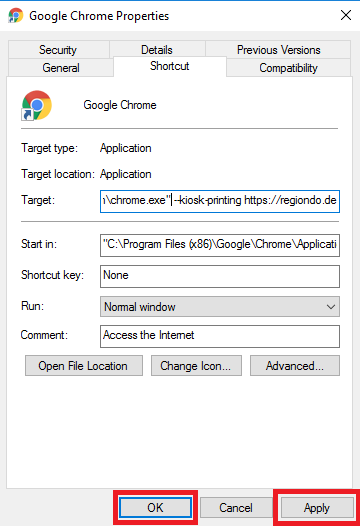Viewport: 360px width, 526px height.
Task: Switch to the Security tab
Action: coord(58,50)
